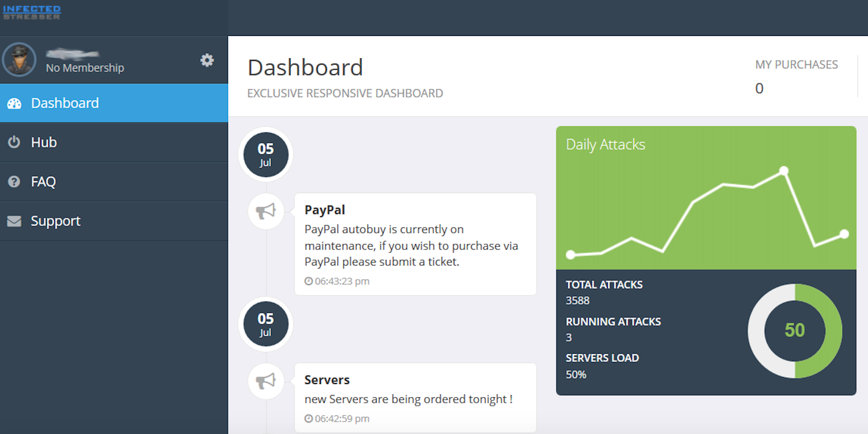Click the PayPal announcement title

[325, 210]
